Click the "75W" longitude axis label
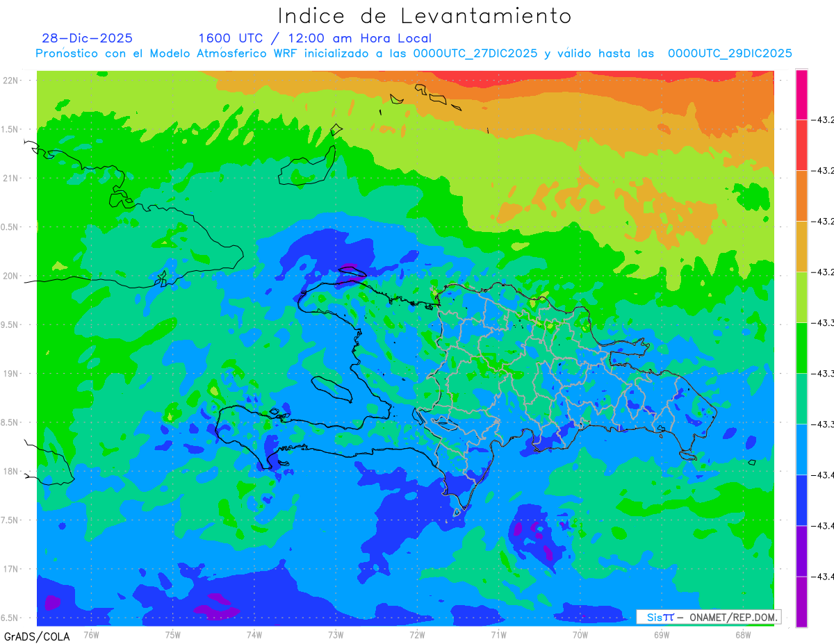The height and width of the screenshot is (644, 834). (x=172, y=634)
